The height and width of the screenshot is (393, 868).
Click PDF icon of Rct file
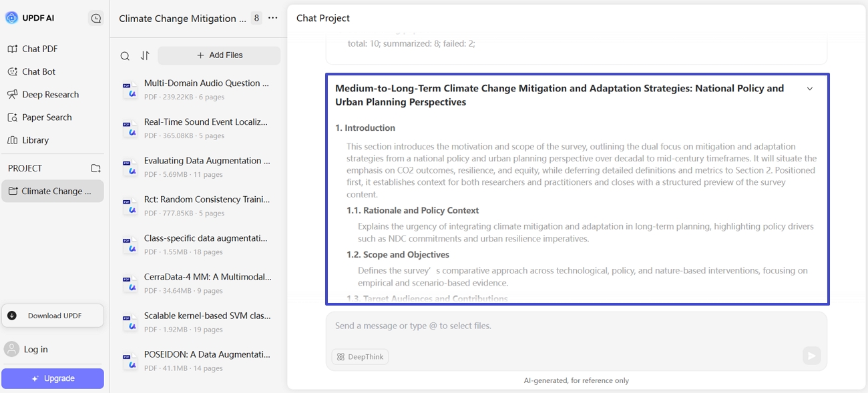tap(130, 206)
